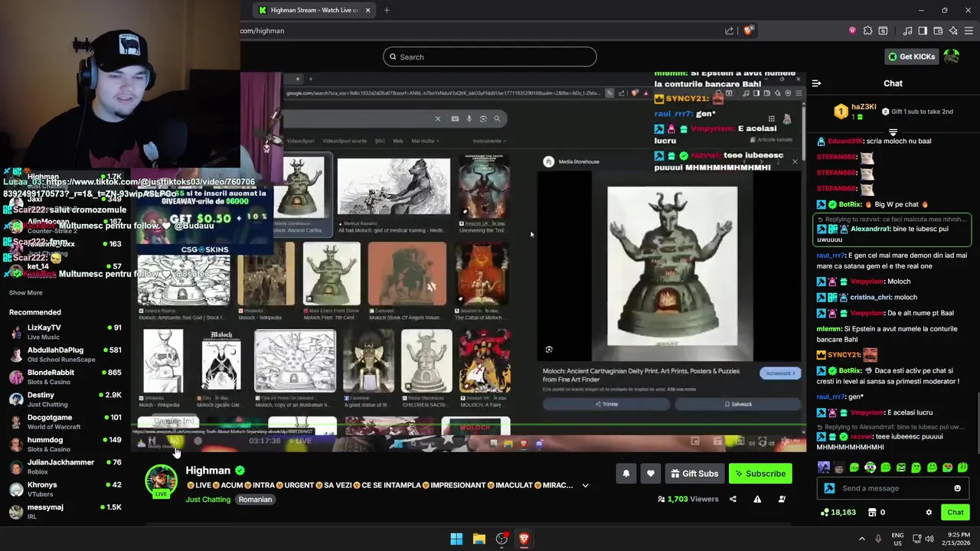This screenshot has width=980, height=551.
Task: Open the moderators user icon
Action: pos(782,499)
